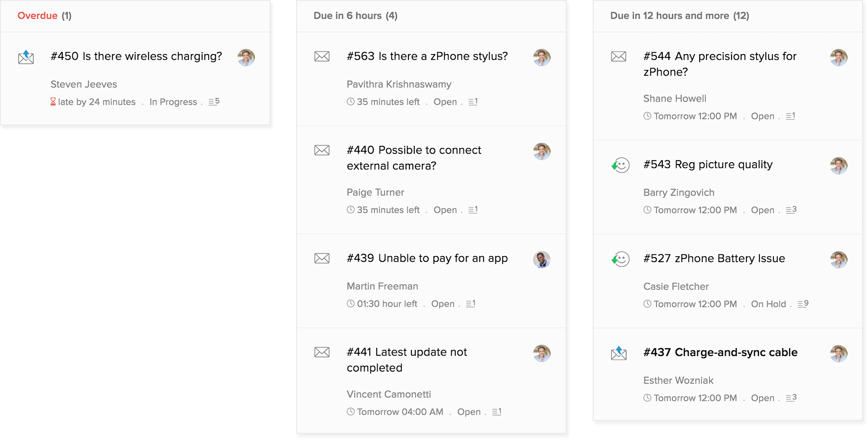Click the envelope icon for ticket #544

click(x=619, y=56)
